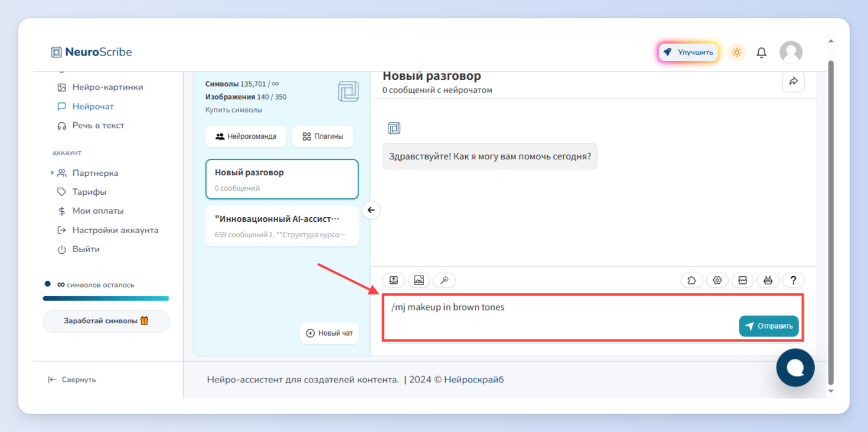
Task: Click the greeting message Здравствуйте bubble
Action: [490, 156]
